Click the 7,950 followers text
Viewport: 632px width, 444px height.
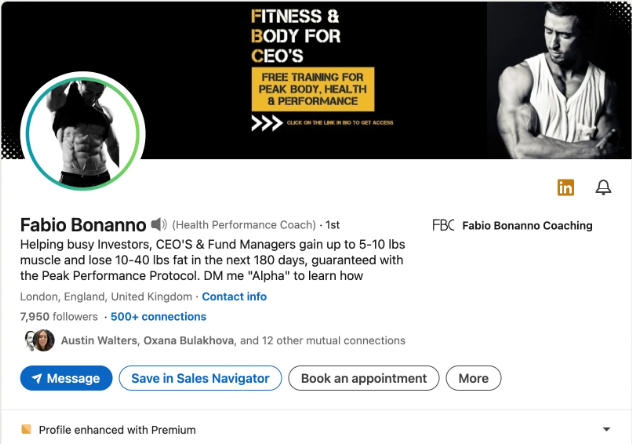pyautogui.click(x=59, y=317)
